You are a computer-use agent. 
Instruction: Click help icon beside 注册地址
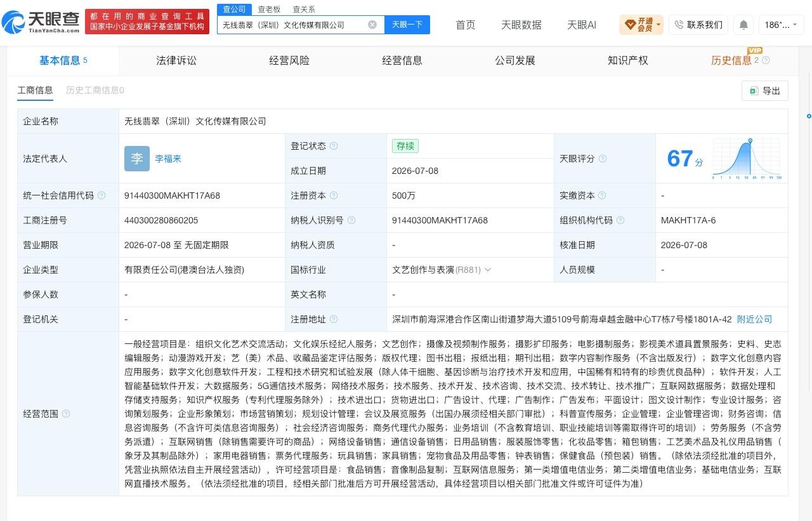(x=334, y=319)
